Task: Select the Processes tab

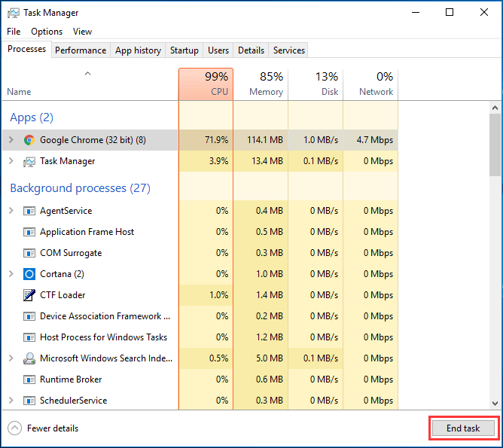Action: click(x=26, y=49)
